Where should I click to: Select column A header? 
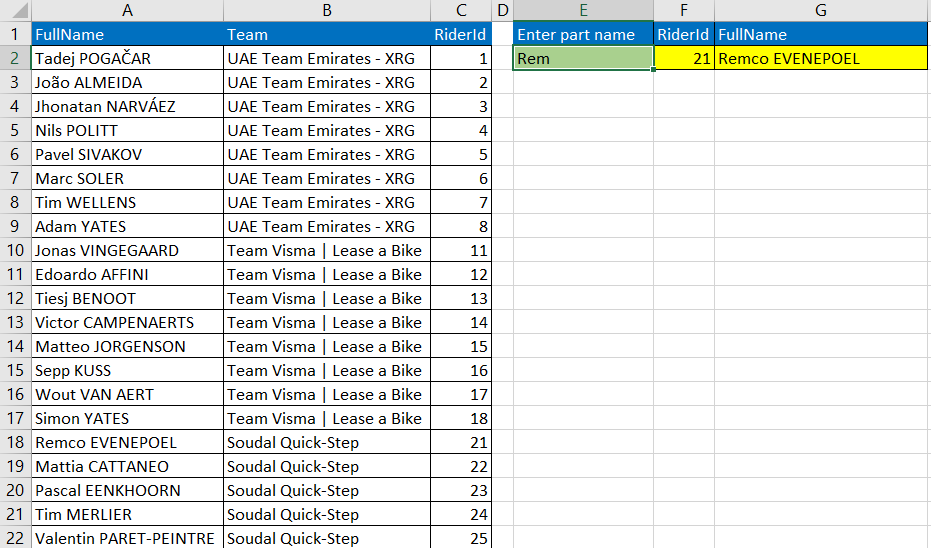[127, 10]
